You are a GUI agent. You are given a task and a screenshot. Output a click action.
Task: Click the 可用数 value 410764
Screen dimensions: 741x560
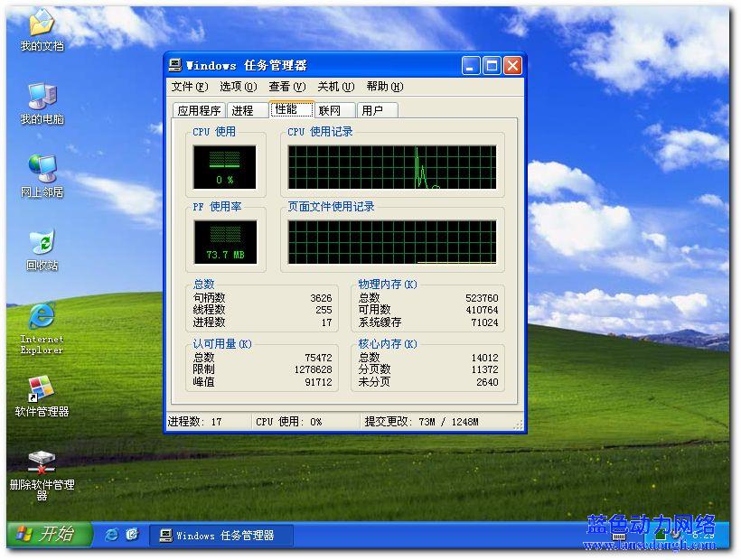(482, 310)
